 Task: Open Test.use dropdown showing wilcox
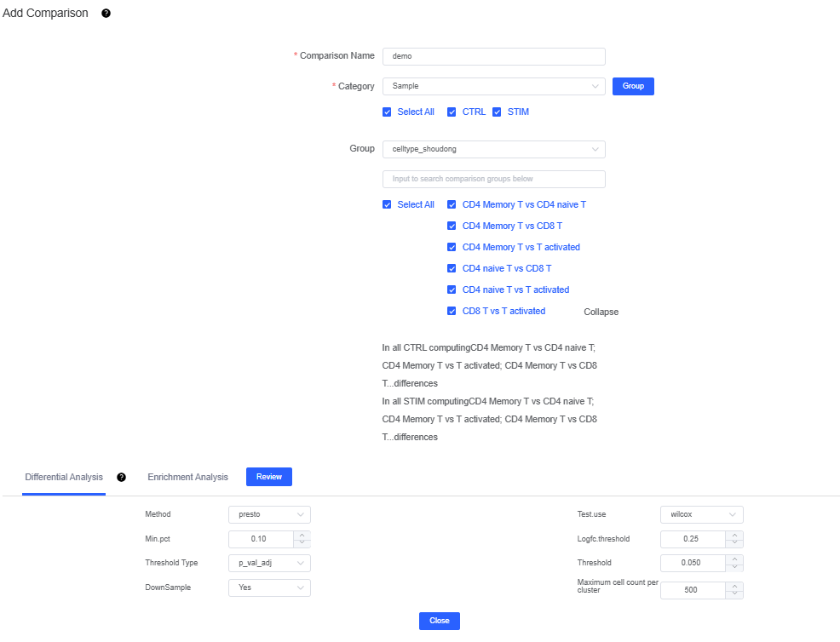point(701,514)
